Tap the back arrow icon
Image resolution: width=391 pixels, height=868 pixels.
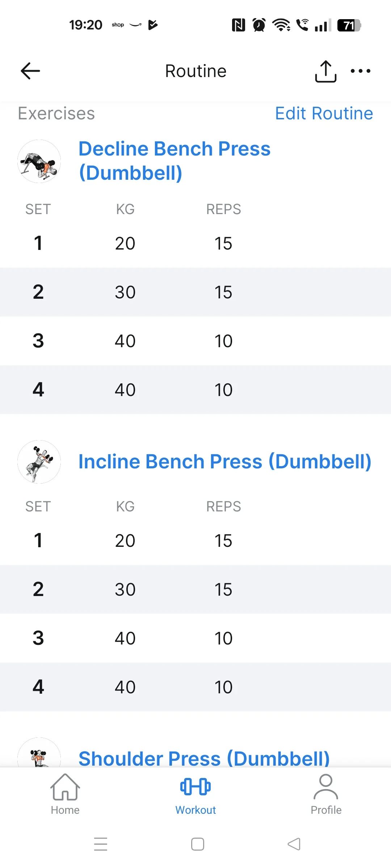point(30,71)
